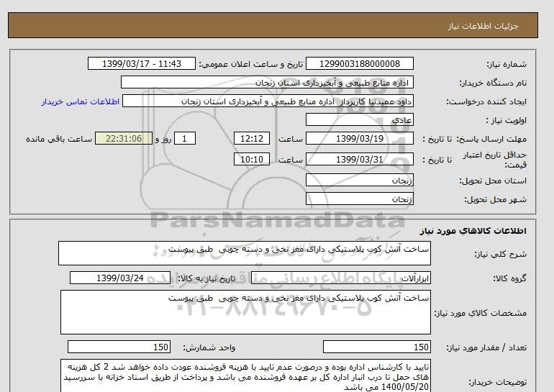Viewport: 554px width, 392px height.
Task: Click the label ایجاد کننده درخواست
Action: pyautogui.click(x=486, y=101)
